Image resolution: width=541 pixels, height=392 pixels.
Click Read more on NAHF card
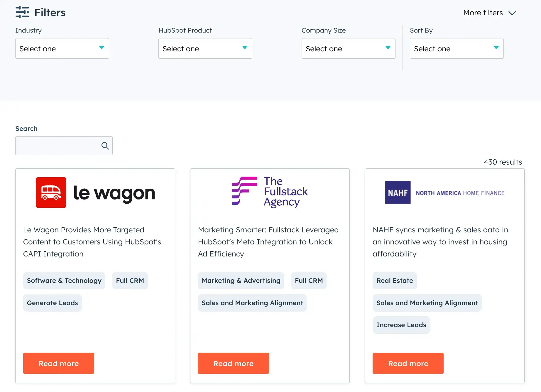coord(408,363)
